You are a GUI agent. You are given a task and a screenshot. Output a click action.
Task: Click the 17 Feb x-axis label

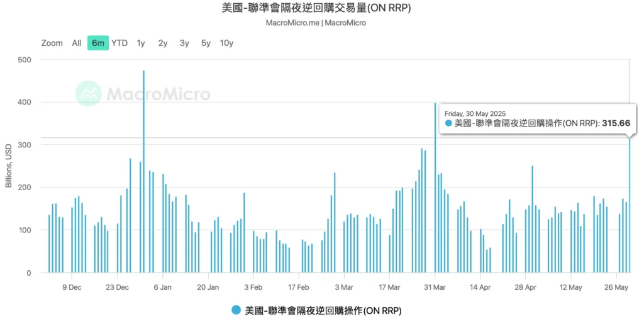click(299, 287)
